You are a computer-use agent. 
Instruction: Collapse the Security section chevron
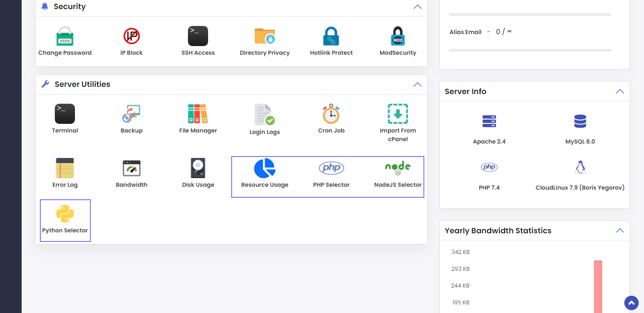418,7
